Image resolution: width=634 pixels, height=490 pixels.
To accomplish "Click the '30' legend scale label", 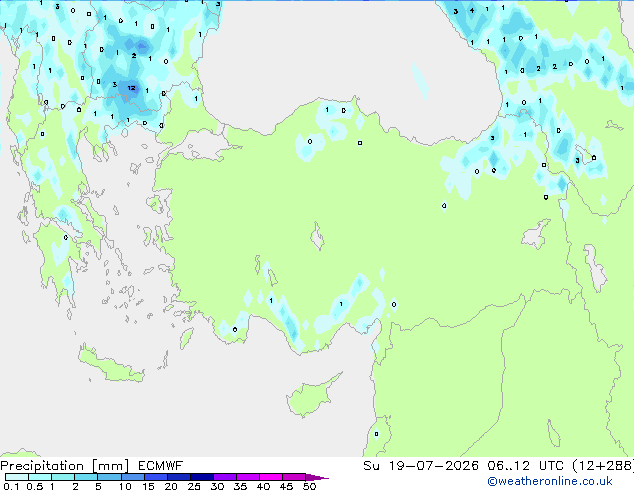I will [x=217, y=486].
